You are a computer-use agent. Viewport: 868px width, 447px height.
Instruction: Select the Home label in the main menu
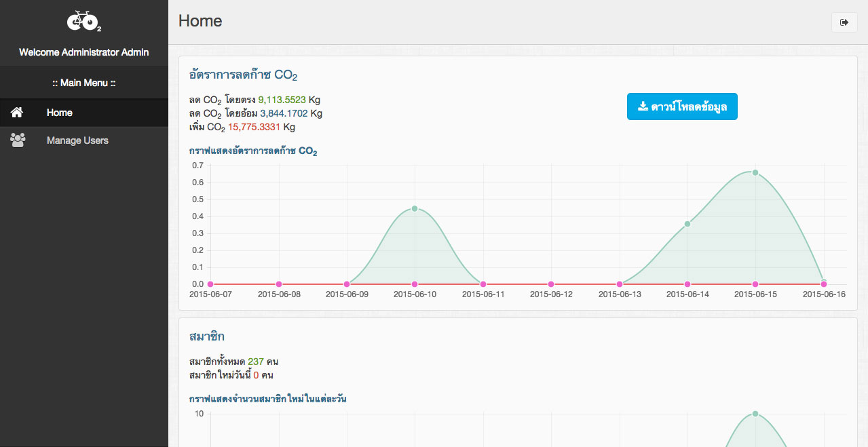(60, 113)
